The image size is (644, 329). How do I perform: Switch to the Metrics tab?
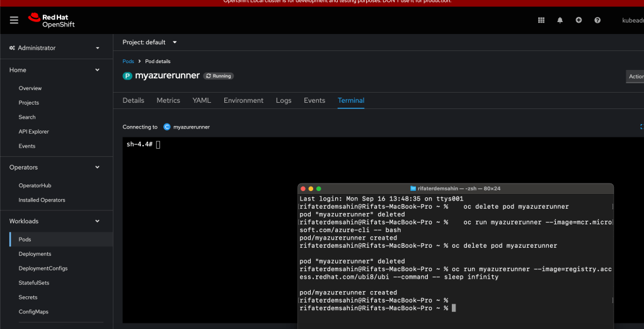[x=168, y=101]
